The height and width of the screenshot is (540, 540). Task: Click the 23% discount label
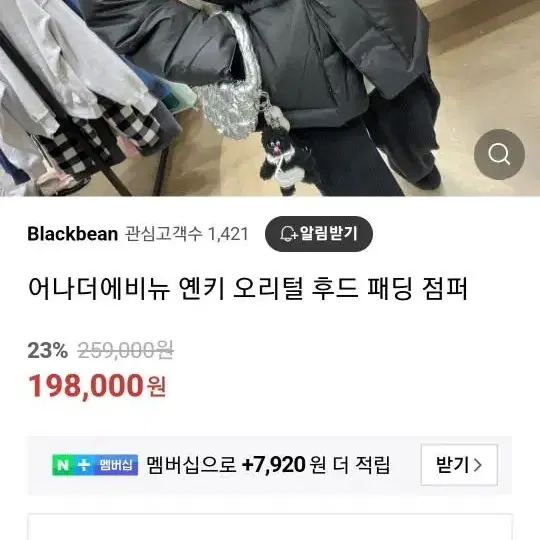point(48,351)
